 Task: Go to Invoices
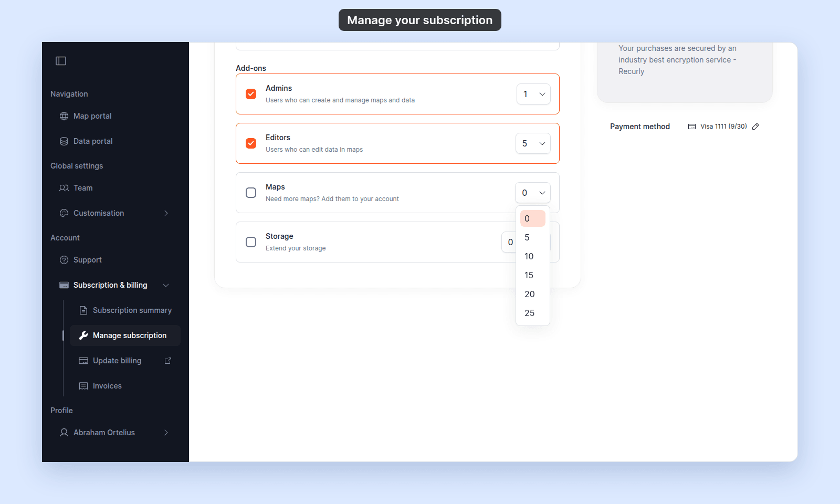[x=125, y=386]
